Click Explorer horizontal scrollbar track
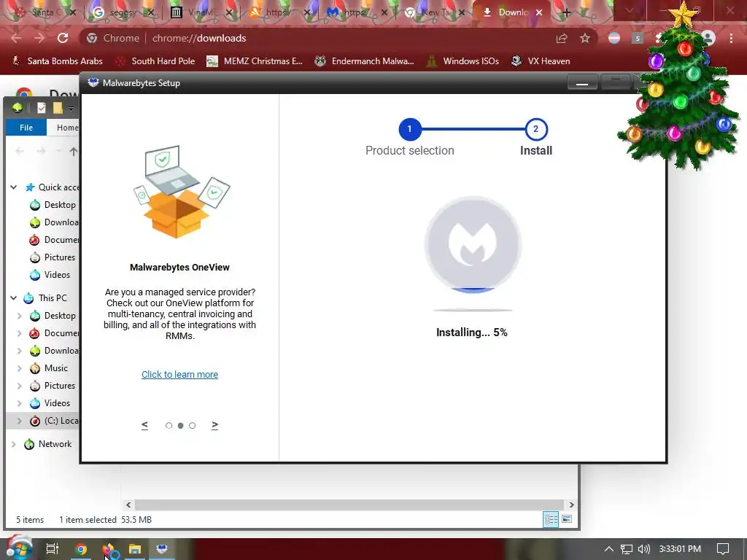The image size is (747, 560). coord(349,505)
